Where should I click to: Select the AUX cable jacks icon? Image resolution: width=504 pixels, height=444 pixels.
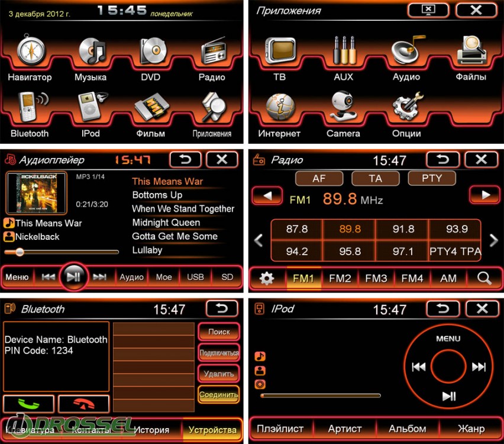[x=343, y=52]
